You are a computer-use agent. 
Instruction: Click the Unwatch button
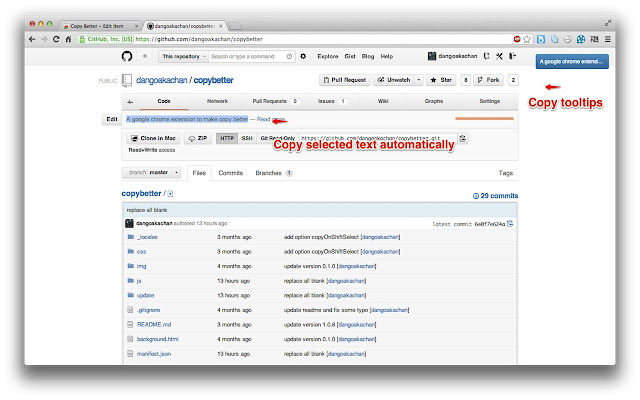tap(394, 80)
